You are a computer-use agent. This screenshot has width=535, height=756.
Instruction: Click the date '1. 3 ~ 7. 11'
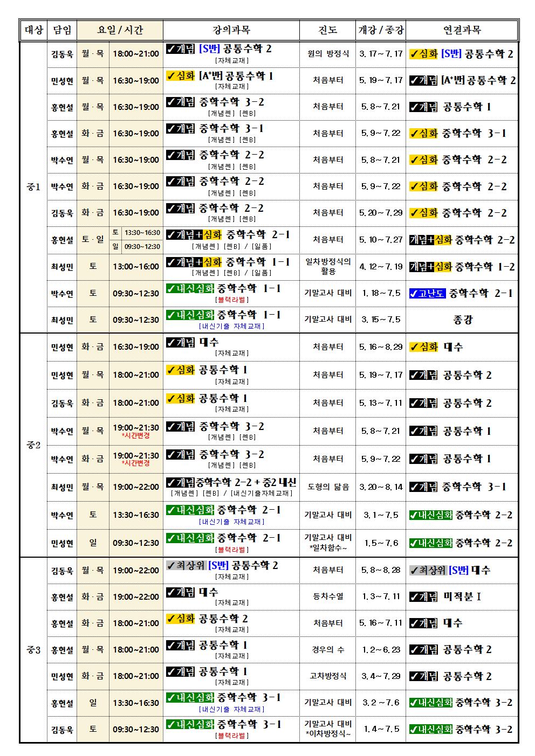(381, 597)
